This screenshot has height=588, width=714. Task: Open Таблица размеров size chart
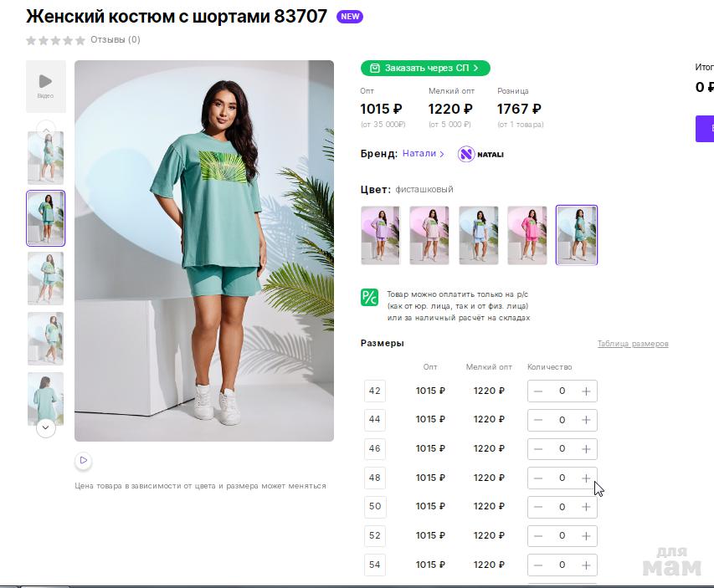click(x=632, y=344)
